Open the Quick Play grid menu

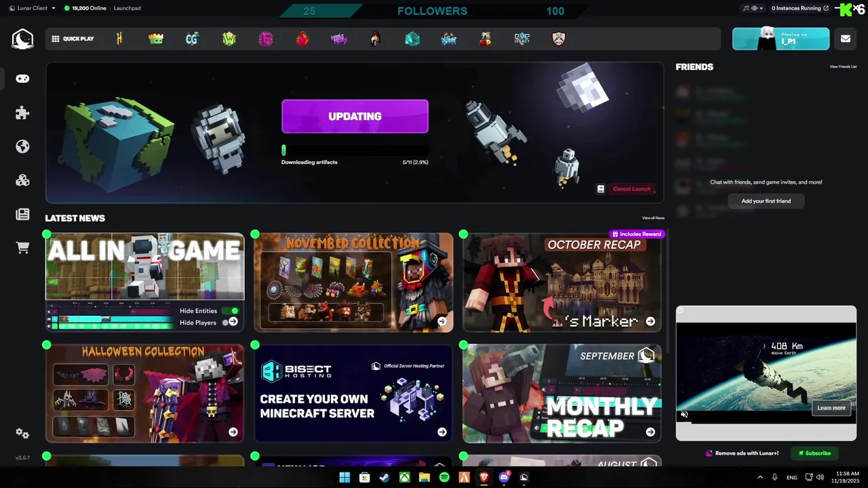(73, 39)
